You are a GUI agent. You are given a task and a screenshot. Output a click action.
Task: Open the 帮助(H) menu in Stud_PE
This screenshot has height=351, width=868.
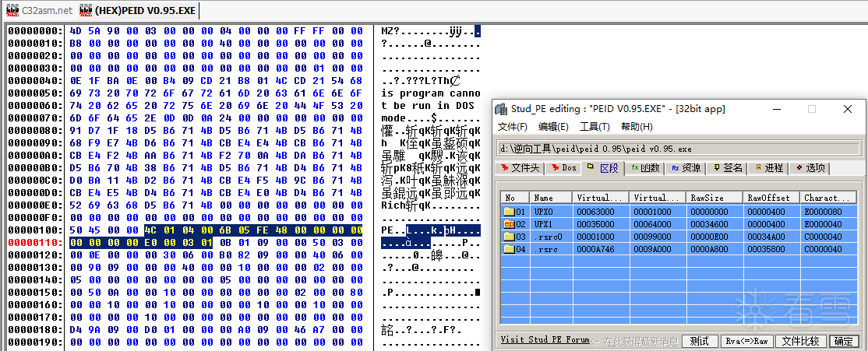click(637, 127)
